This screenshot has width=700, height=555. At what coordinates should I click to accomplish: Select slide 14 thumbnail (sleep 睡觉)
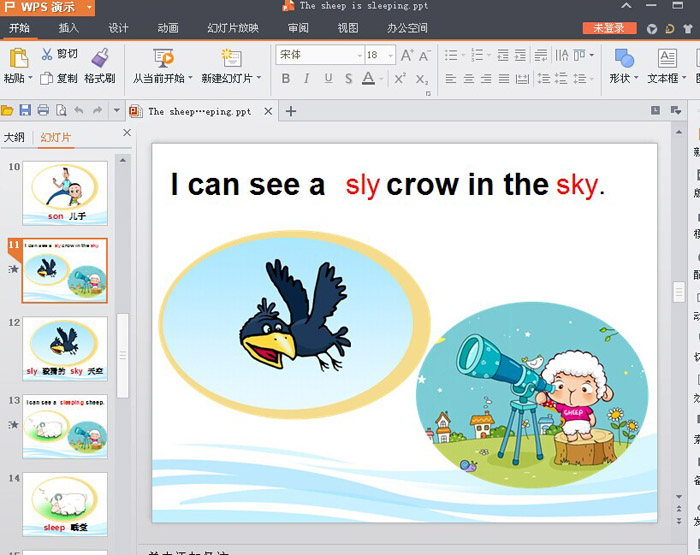tap(65, 504)
